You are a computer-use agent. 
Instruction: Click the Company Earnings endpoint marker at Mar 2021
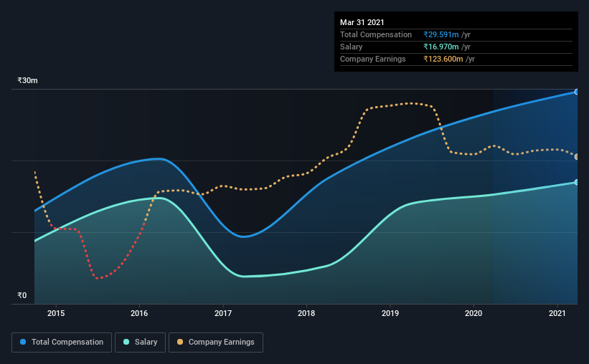[x=576, y=157]
